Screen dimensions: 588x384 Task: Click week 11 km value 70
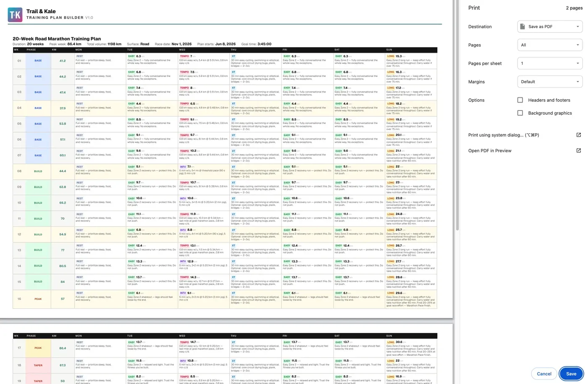pos(63,218)
